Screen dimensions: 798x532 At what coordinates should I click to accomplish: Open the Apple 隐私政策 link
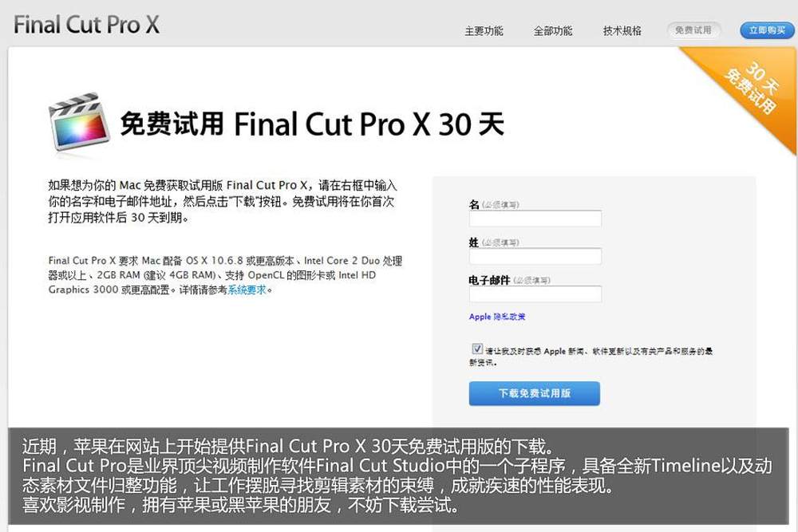497,317
